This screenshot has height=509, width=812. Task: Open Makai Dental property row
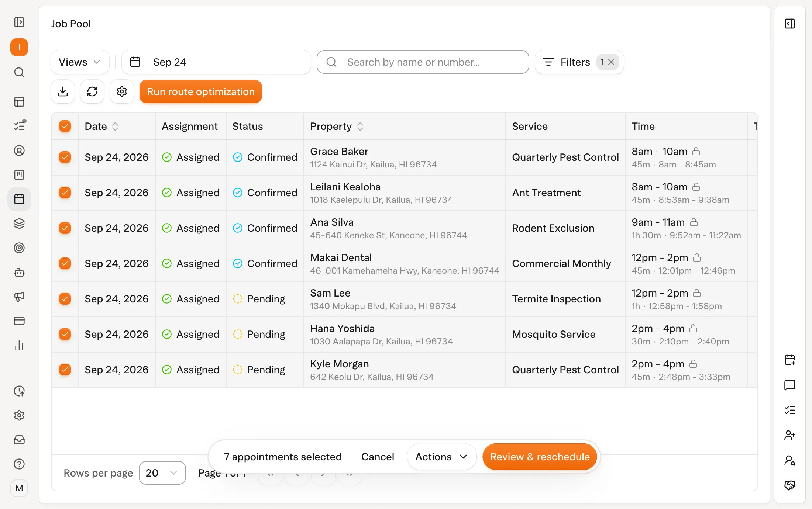404,264
